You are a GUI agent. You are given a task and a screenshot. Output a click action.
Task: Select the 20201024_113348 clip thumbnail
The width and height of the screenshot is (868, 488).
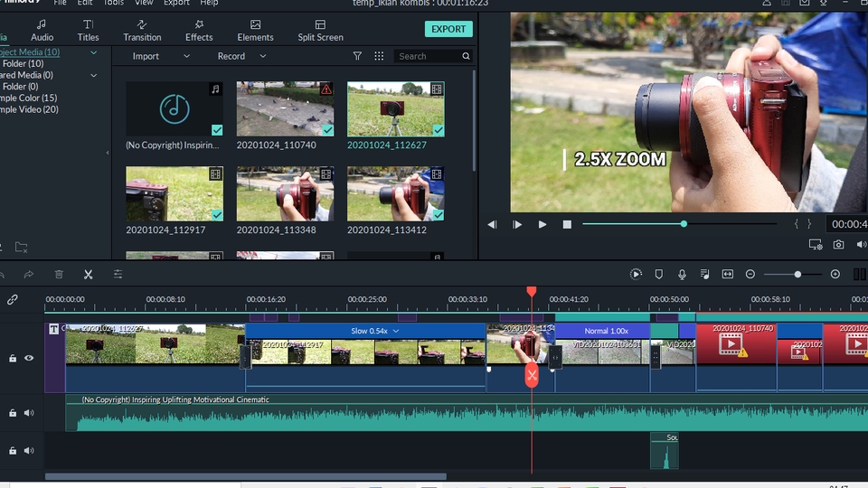285,193
